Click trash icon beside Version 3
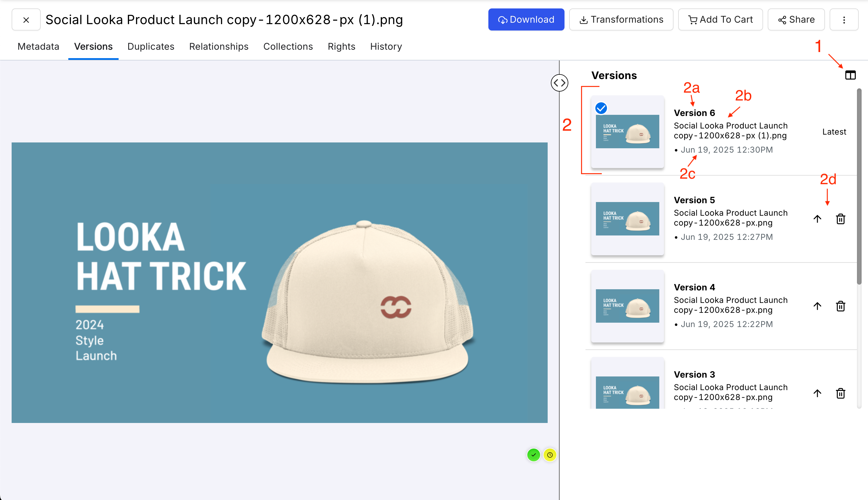868x500 pixels. click(840, 393)
